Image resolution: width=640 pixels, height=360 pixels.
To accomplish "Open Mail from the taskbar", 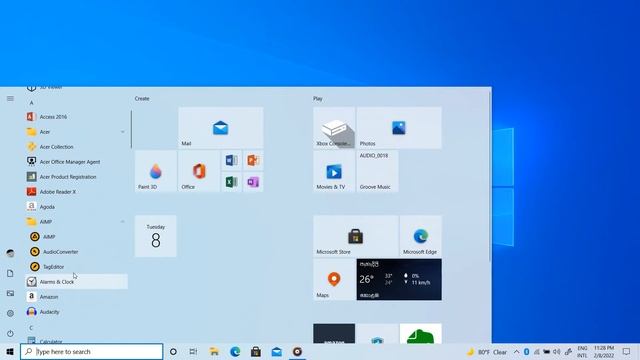I will (277, 351).
